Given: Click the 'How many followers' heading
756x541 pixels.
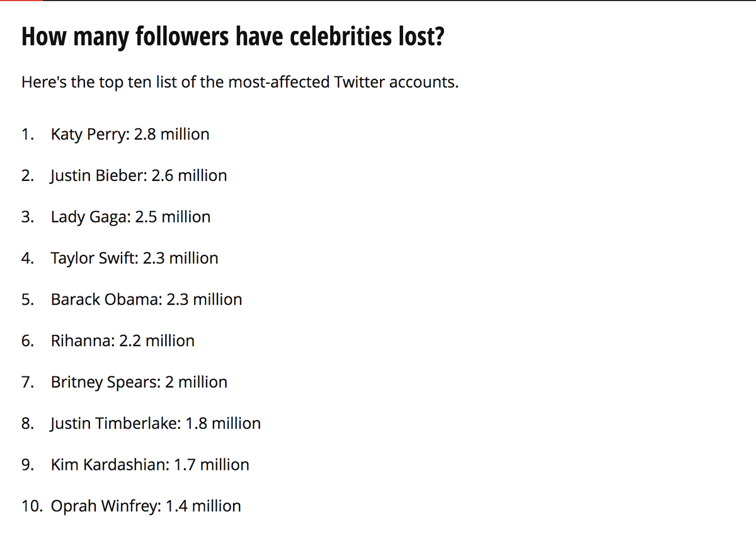Looking at the screenshot, I should tap(232, 38).
